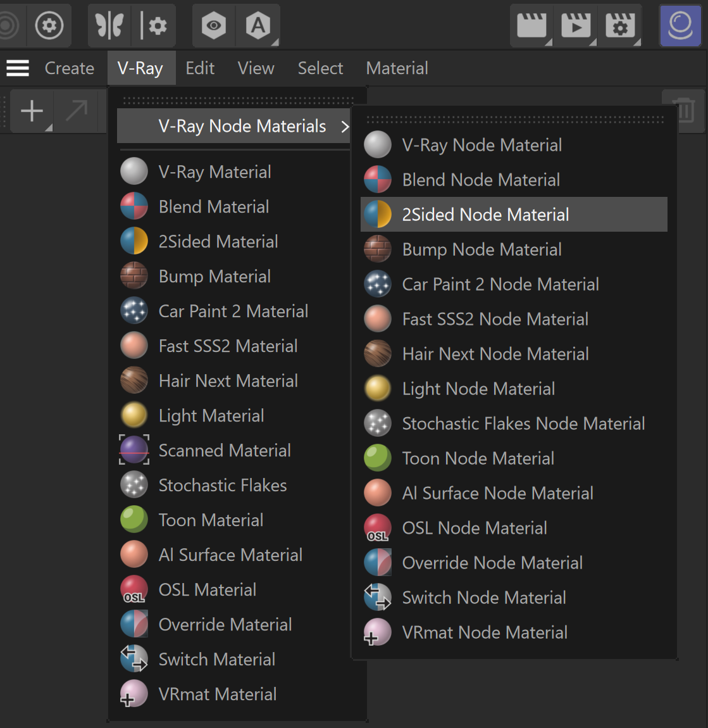Choose 2Sided Node Material from submenu

click(x=514, y=215)
